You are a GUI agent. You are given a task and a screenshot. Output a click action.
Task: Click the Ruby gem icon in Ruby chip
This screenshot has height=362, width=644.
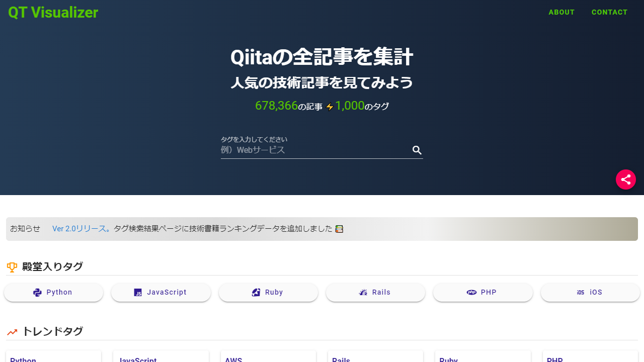(x=256, y=293)
